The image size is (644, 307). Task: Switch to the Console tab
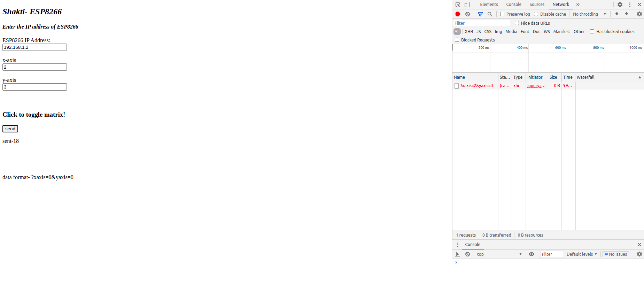coord(514,5)
